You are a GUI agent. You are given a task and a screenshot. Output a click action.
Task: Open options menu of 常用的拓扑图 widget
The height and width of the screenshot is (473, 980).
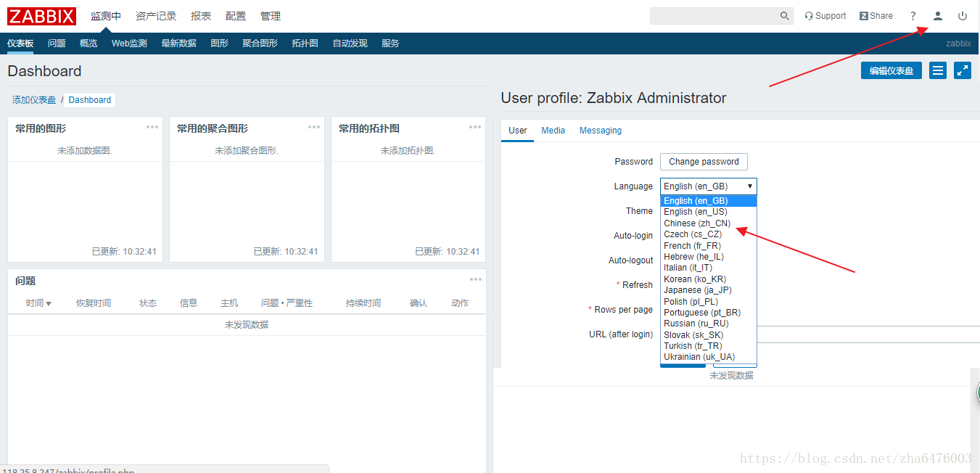pos(475,127)
